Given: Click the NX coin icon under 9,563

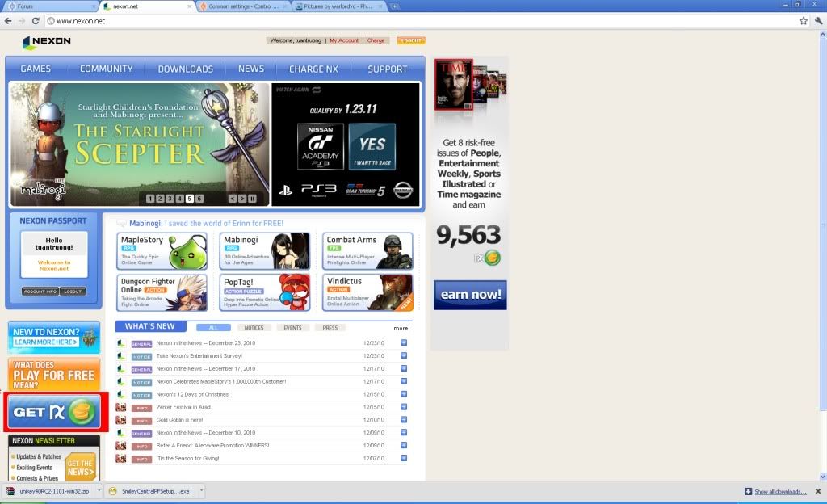Looking at the screenshot, I should pyautogui.click(x=492, y=258).
